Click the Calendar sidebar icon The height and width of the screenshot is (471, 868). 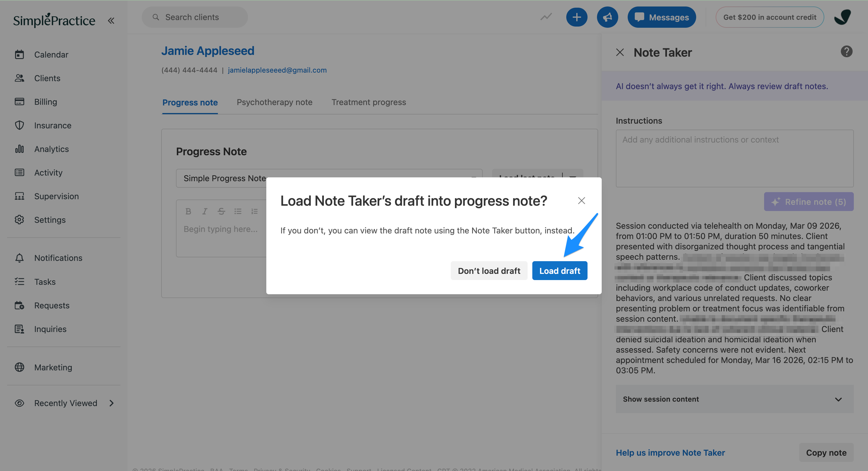(x=19, y=54)
